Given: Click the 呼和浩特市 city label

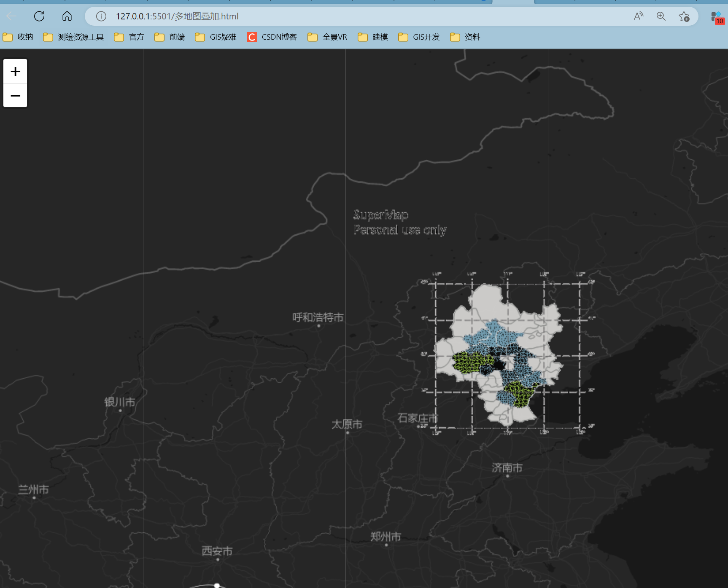Looking at the screenshot, I should coord(318,317).
